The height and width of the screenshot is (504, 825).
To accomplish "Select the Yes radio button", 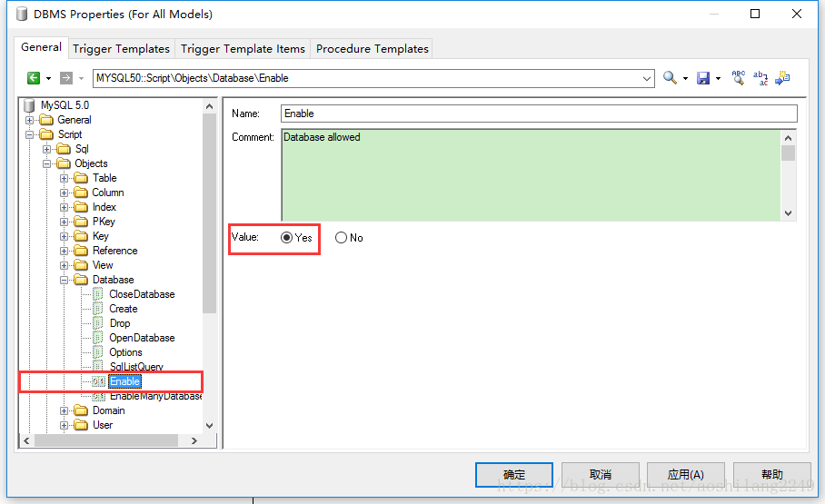I will coord(287,238).
